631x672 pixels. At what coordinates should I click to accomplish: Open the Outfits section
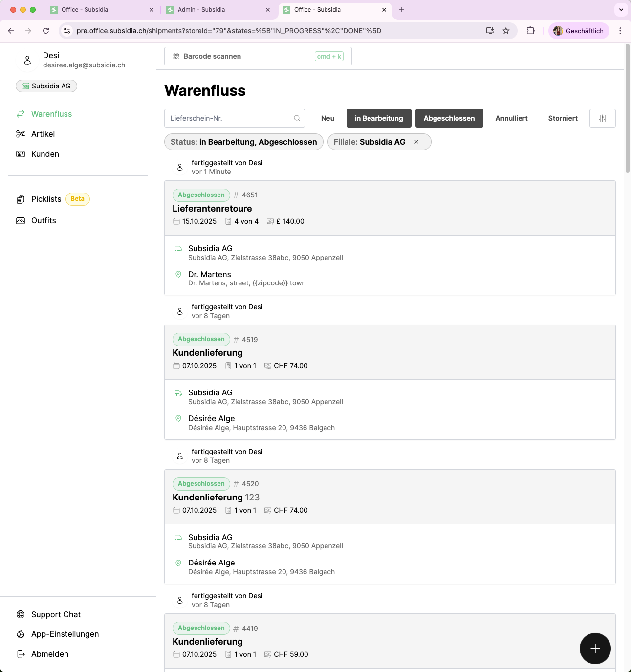coord(44,220)
